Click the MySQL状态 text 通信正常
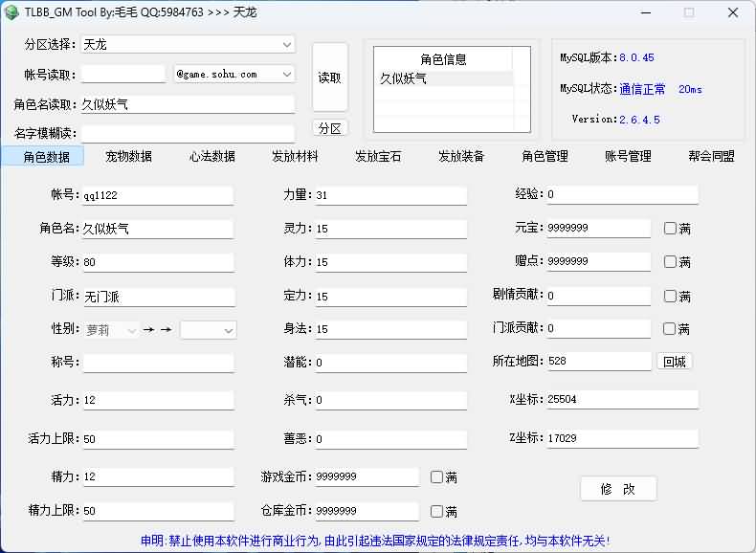756x553 pixels. 642,89
